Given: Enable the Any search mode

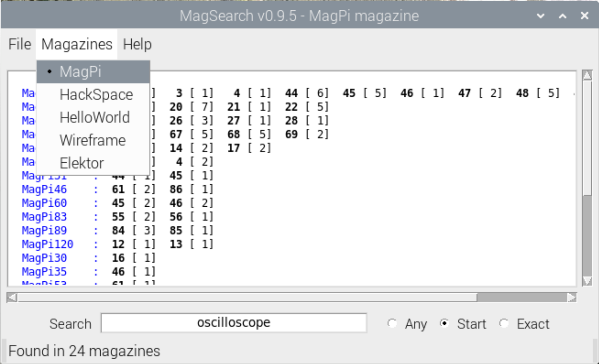Looking at the screenshot, I should (393, 323).
